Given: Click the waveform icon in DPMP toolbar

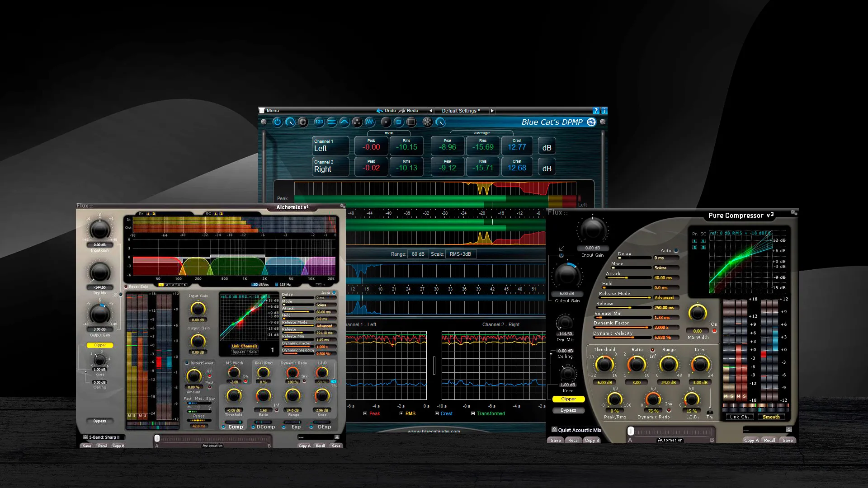Looking at the screenshot, I should tap(370, 122).
